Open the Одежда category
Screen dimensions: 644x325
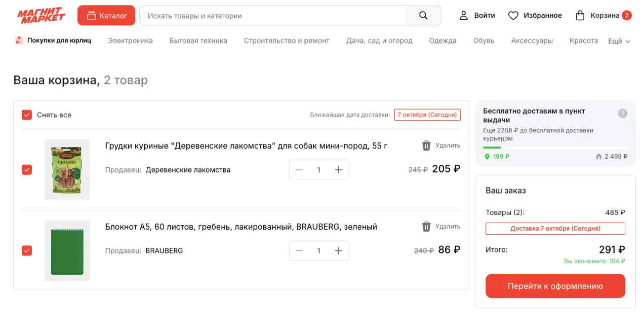point(442,41)
